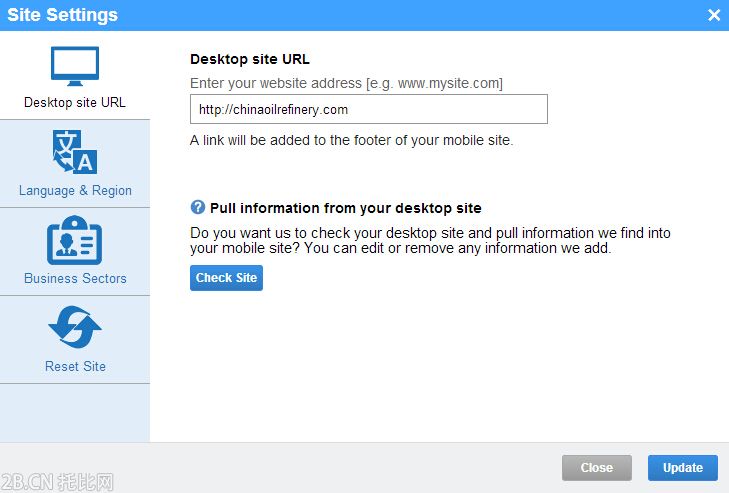Image resolution: width=729 pixels, height=493 pixels.
Task: Click the Business Sectors ID badge icon
Action: [75, 241]
